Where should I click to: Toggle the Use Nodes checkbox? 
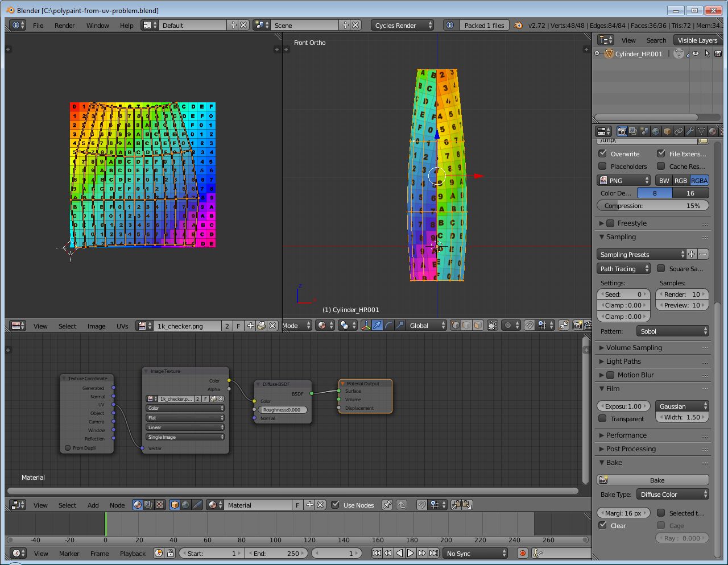point(336,505)
